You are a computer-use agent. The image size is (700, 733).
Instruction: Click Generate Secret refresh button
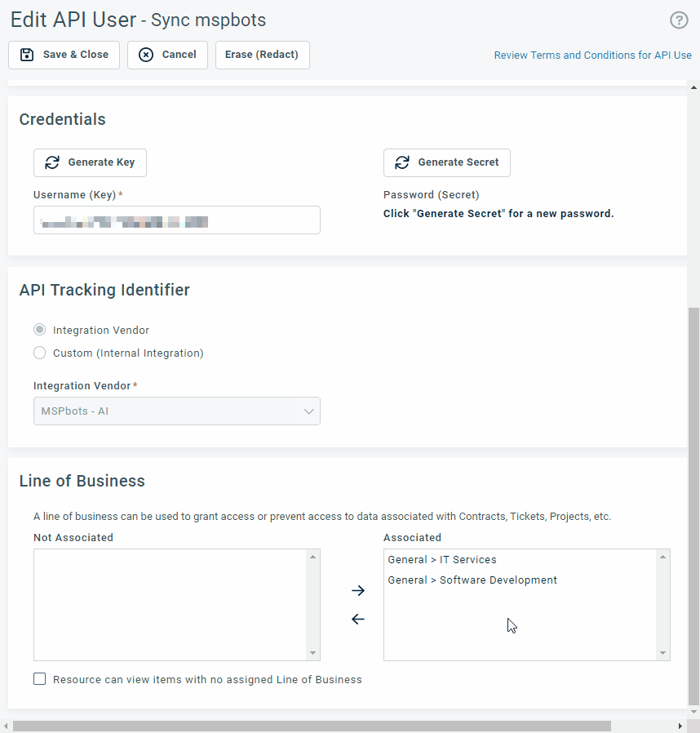point(446,162)
